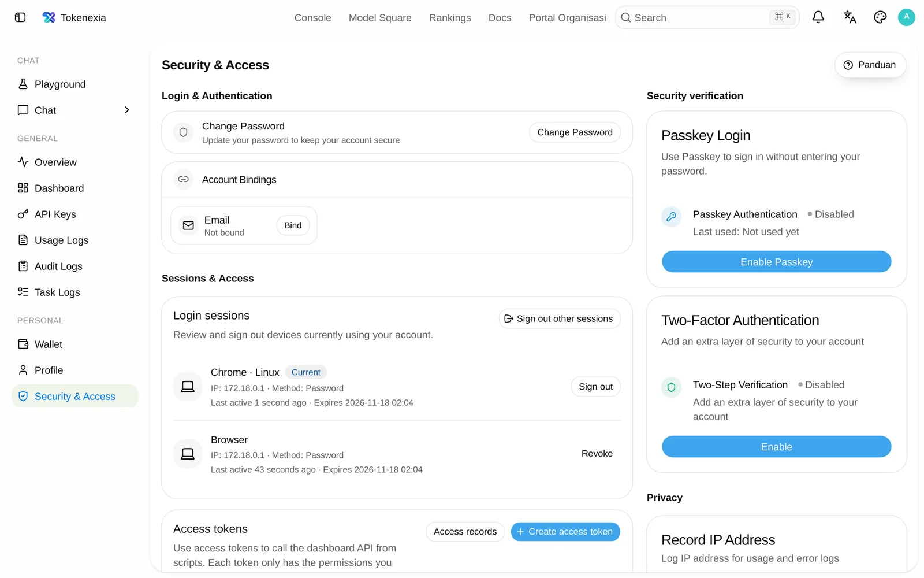Open the Docs tab
This screenshot has height=578, width=924.
(500, 18)
